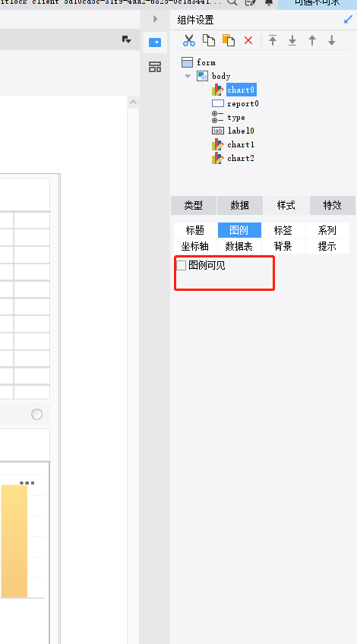This screenshot has width=357, height=644.
Task: Click blue arrow icon beside 组件设置
Action: pos(348,19)
